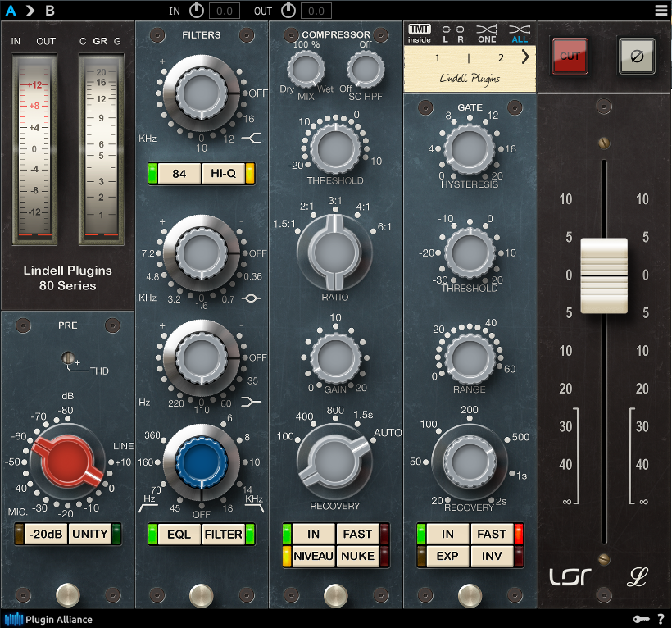The width and height of the screenshot is (672, 628).
Task: Click the key license icon
Action: coord(640,620)
